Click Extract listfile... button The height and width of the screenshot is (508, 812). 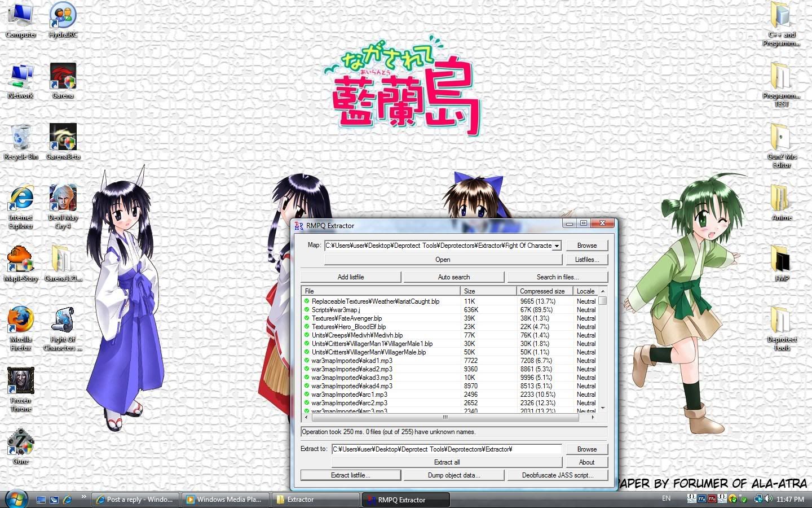[351, 475]
